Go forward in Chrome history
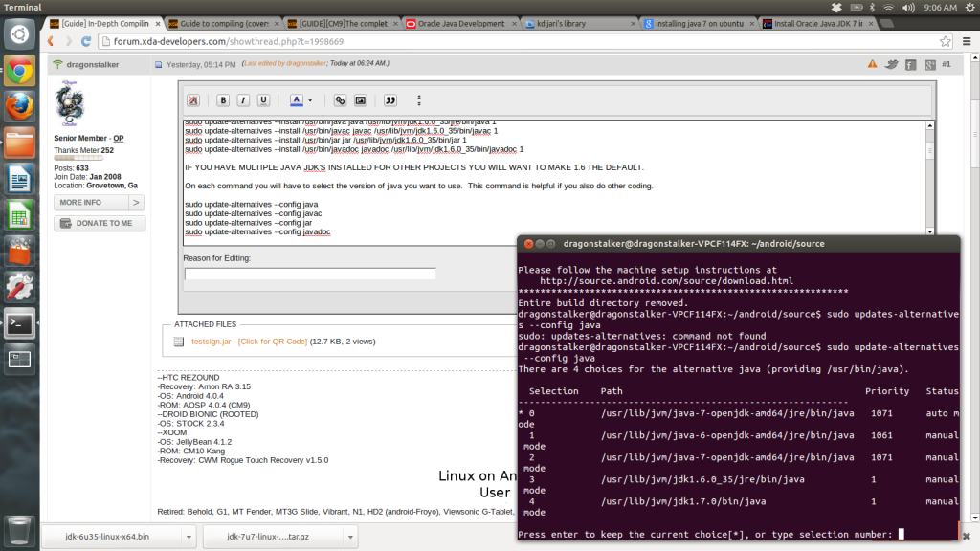 click(x=69, y=41)
